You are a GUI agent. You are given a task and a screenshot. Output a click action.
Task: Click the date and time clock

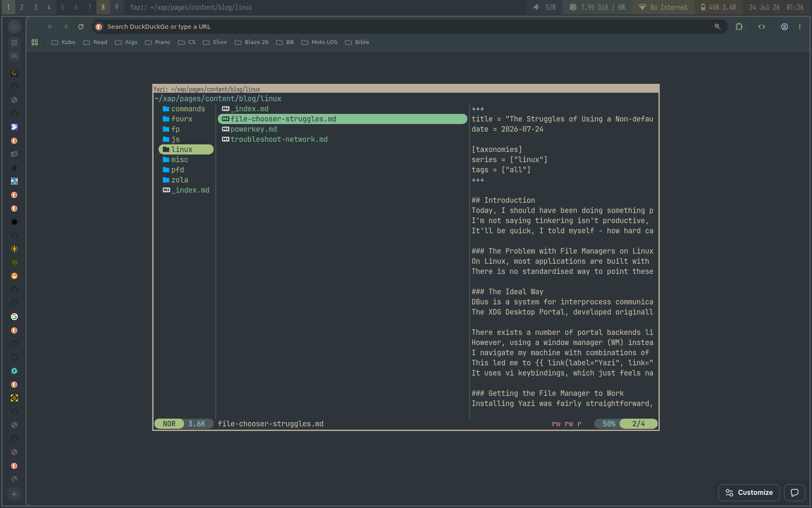pos(776,7)
